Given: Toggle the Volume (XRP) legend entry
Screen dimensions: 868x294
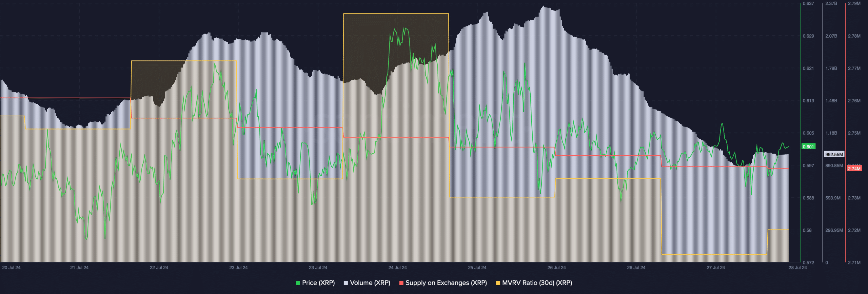Looking at the screenshot, I should click(x=367, y=283).
